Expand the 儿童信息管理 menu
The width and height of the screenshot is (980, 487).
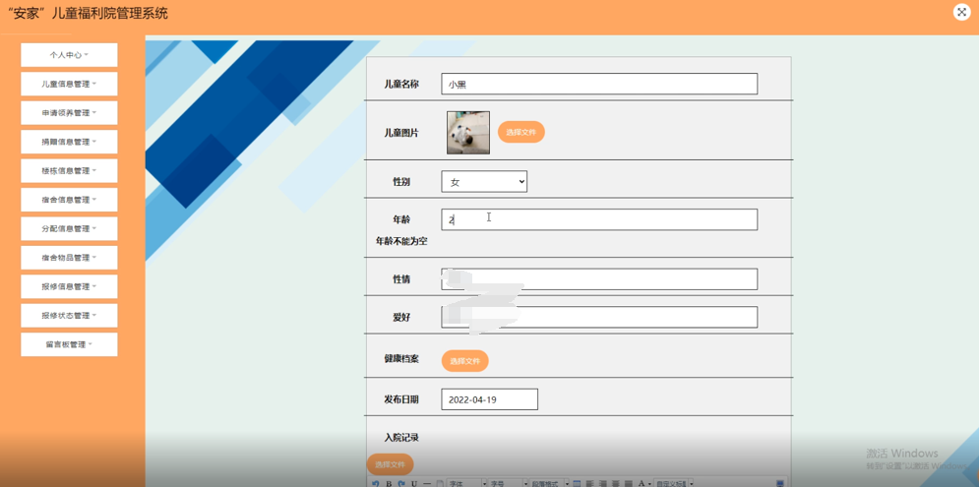[69, 84]
